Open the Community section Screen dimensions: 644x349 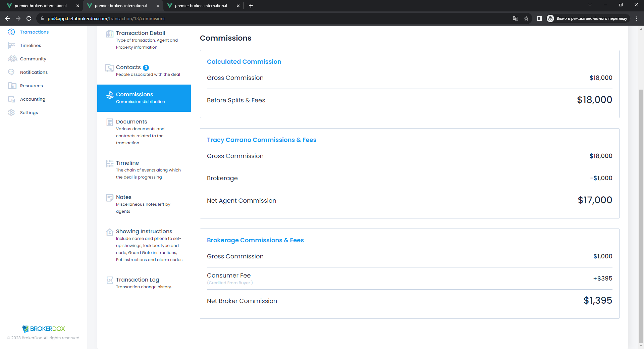[x=33, y=59]
